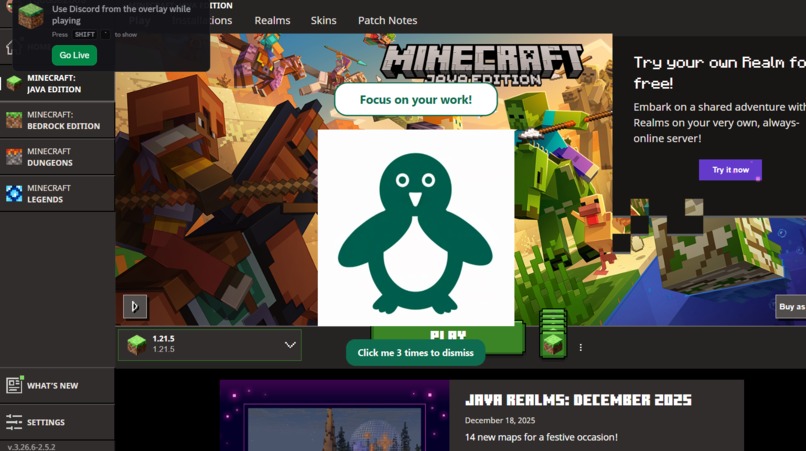Click the 'What's New' label in sidebar
806x451 pixels.
pos(52,386)
